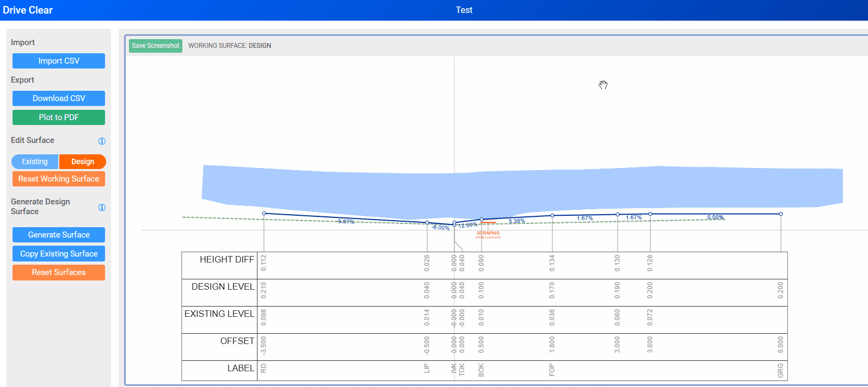Click the info icon beside Edit Surface
Viewport: 868px width, 387px height.
pos(102,141)
